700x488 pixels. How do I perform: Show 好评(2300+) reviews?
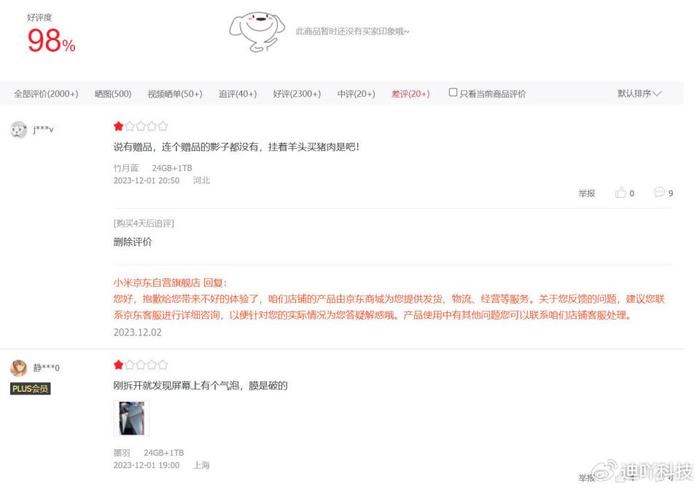pyautogui.click(x=297, y=94)
